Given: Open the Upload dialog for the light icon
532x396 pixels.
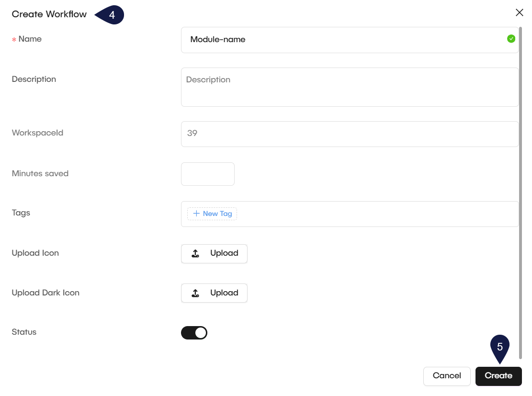Looking at the screenshot, I should pyautogui.click(x=214, y=253).
